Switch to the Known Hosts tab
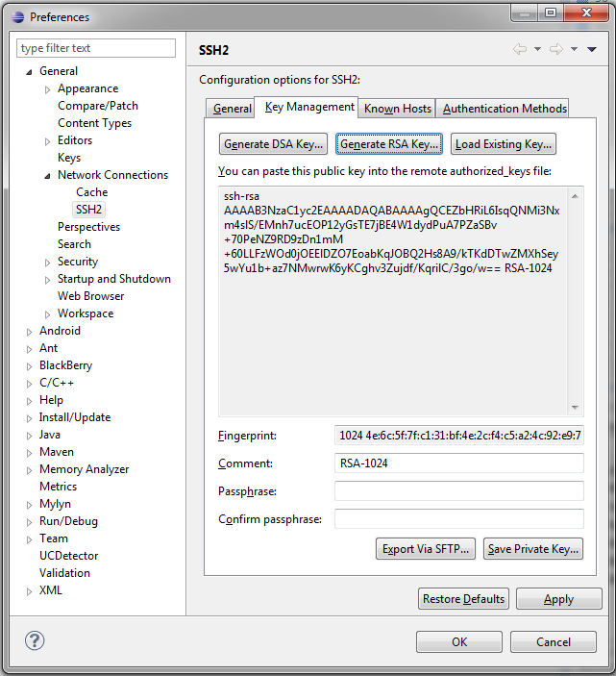The height and width of the screenshot is (676, 616). pos(397,109)
